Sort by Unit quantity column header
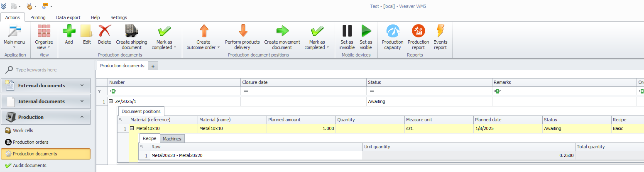Viewport: 644px width, 172px height. click(469, 147)
